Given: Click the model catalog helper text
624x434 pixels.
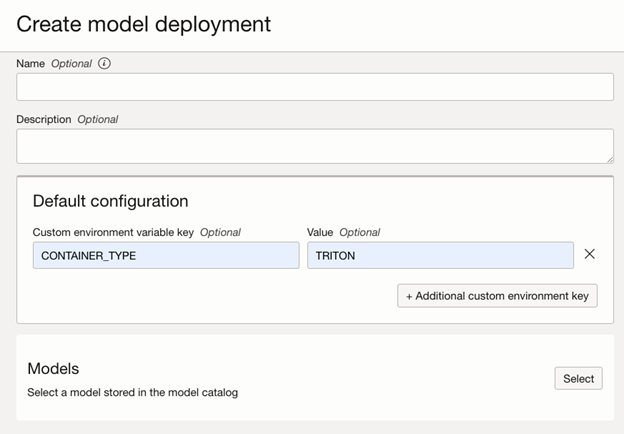Looking at the screenshot, I should click(132, 392).
